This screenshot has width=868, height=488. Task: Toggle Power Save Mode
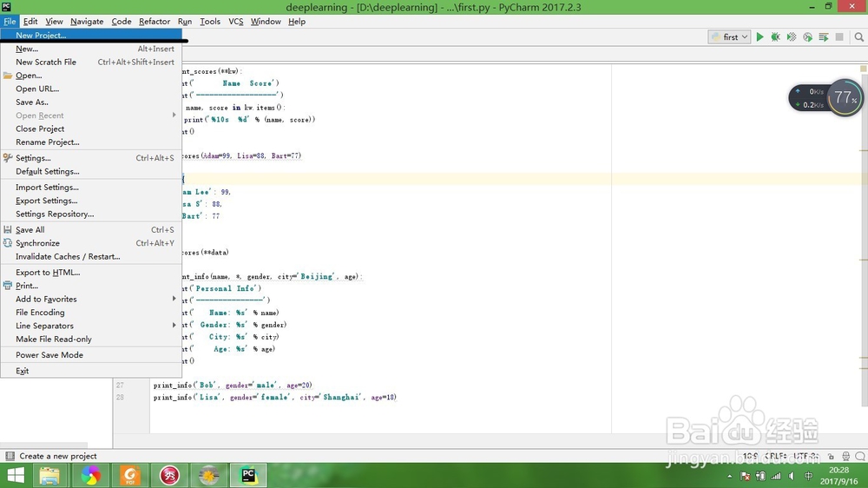91,355
